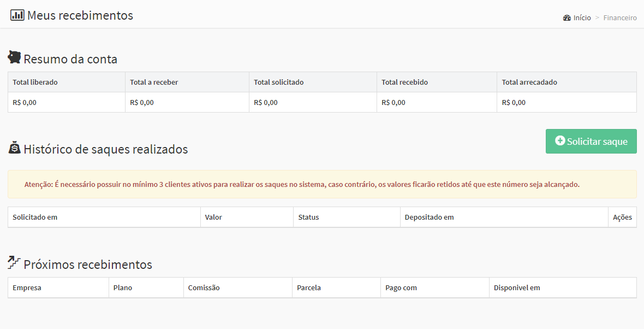Click the Disponivel em column header
Viewport: 644px width, 329px height.
517,288
